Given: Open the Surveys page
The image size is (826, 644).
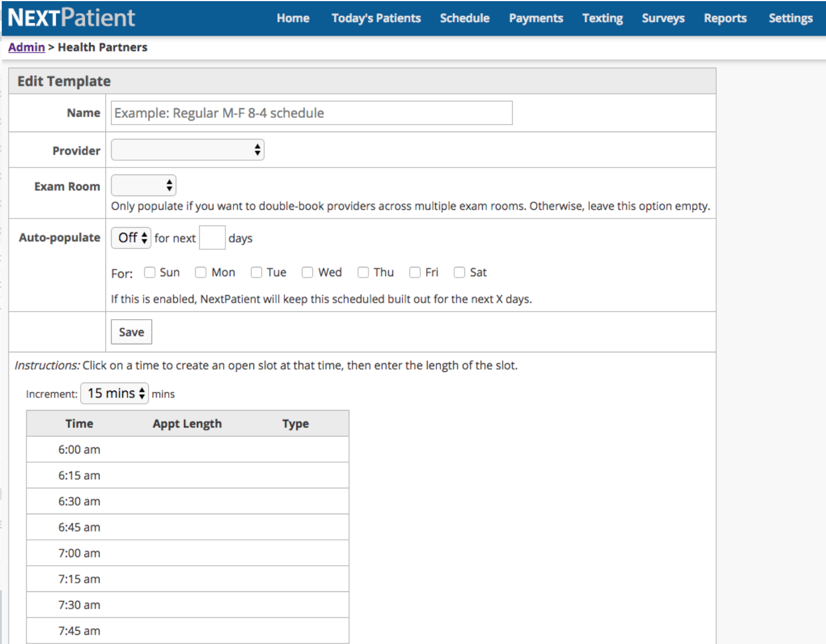Looking at the screenshot, I should [663, 18].
